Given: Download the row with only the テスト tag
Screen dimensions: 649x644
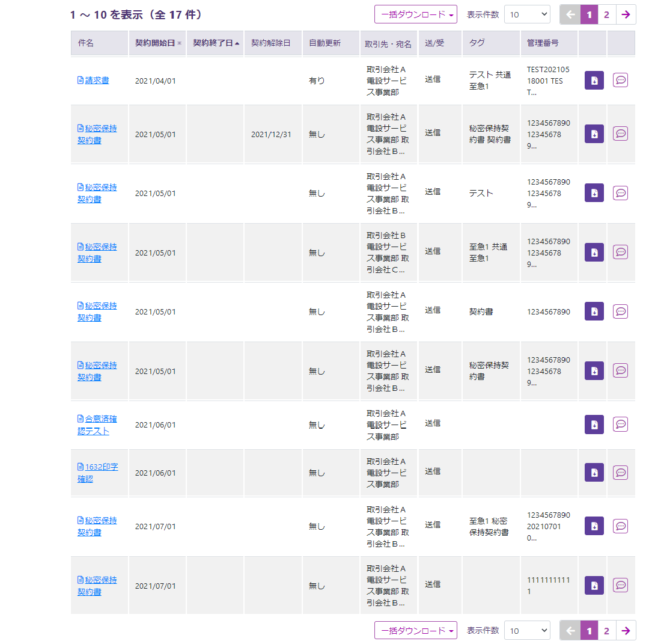Looking at the screenshot, I should 594,193.
